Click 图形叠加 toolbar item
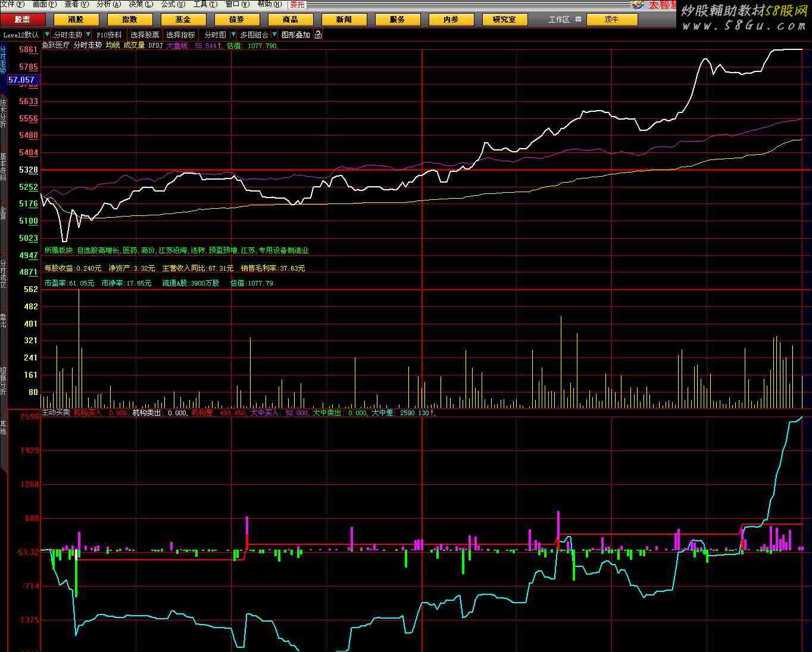The image size is (812, 652). (x=296, y=35)
